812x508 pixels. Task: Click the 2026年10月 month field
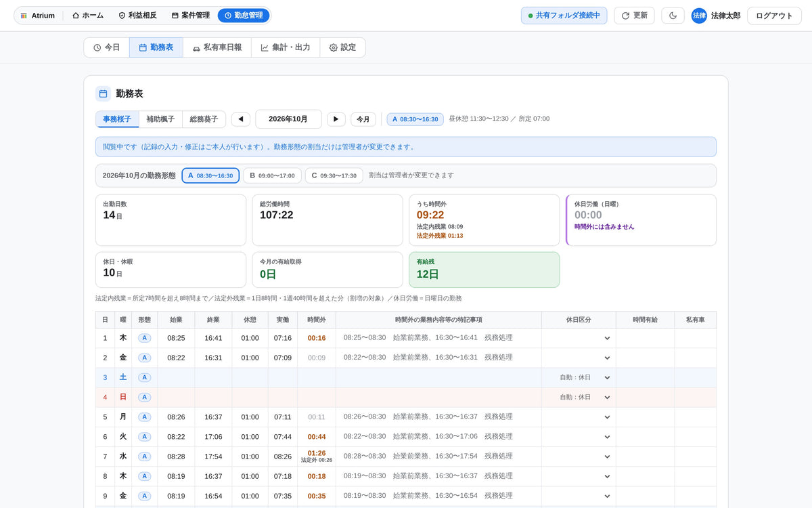288,119
